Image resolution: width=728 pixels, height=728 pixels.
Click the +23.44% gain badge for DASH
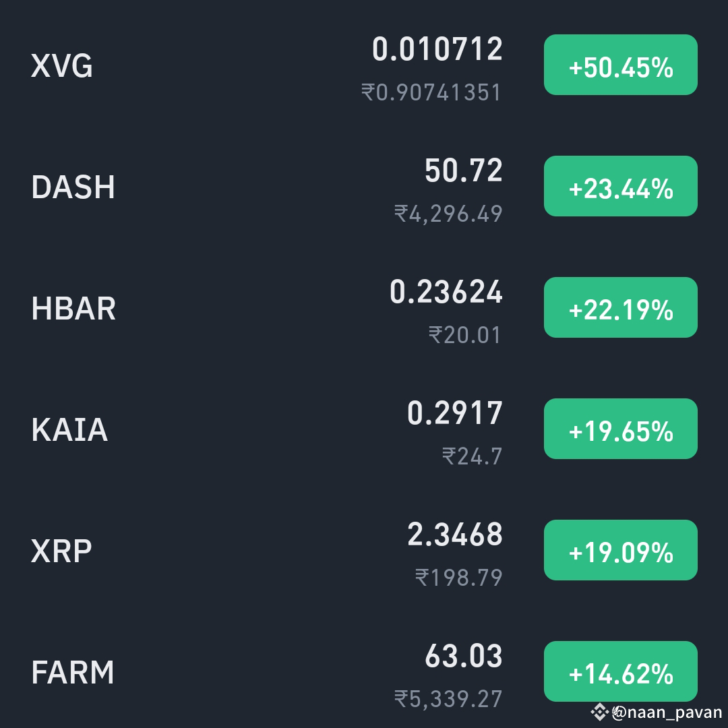pyautogui.click(x=620, y=186)
